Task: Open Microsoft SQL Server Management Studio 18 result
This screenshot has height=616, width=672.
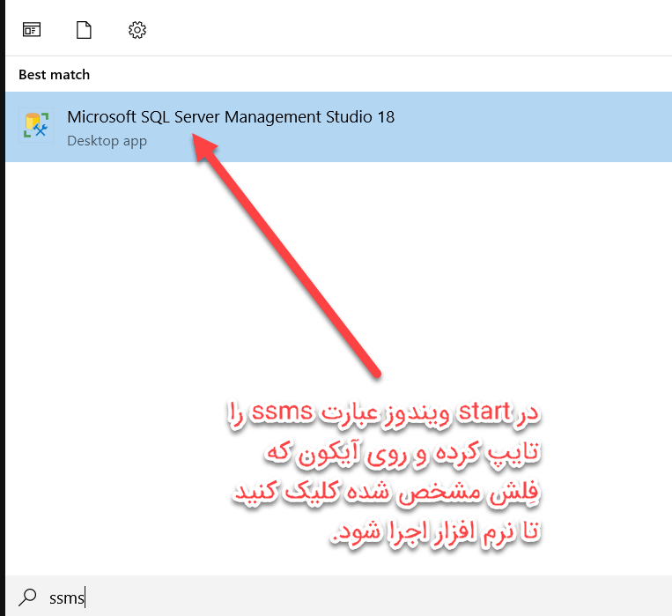Action: [x=338, y=127]
